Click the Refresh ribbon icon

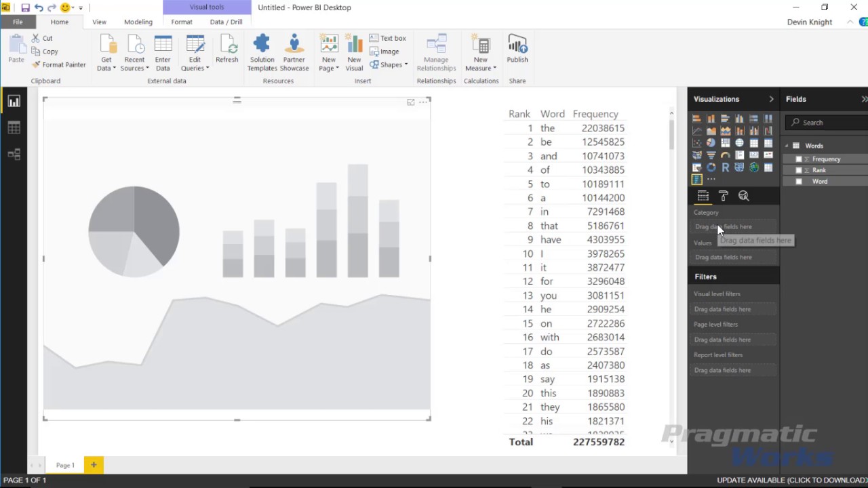click(227, 49)
